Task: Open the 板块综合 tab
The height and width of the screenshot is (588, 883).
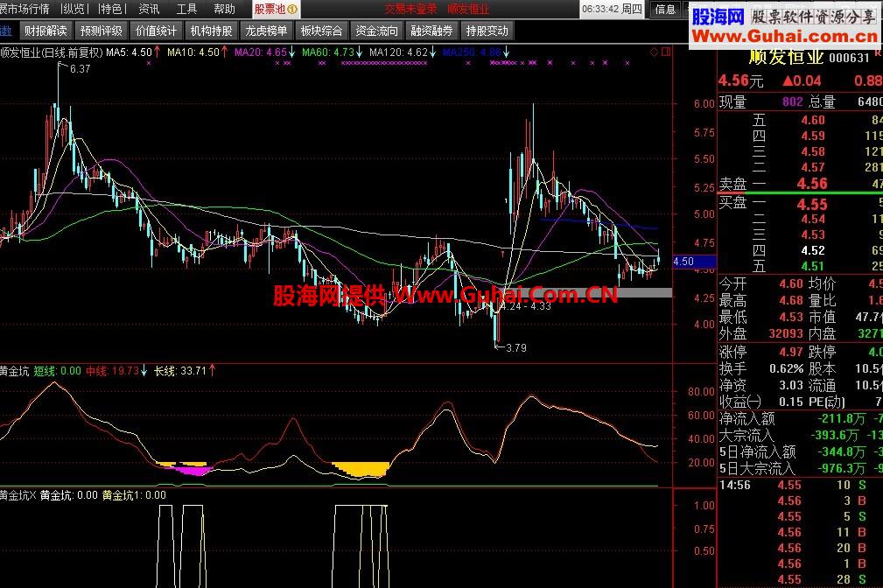Action: point(321,31)
